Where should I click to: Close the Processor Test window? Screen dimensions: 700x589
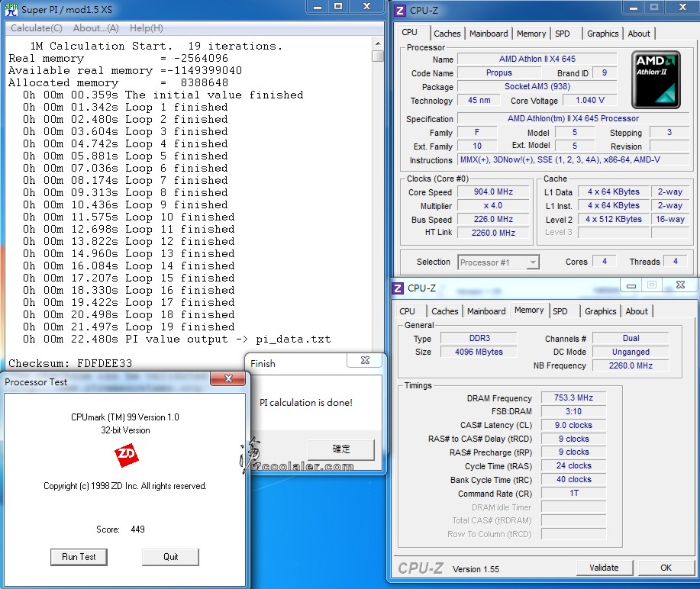coord(228,378)
